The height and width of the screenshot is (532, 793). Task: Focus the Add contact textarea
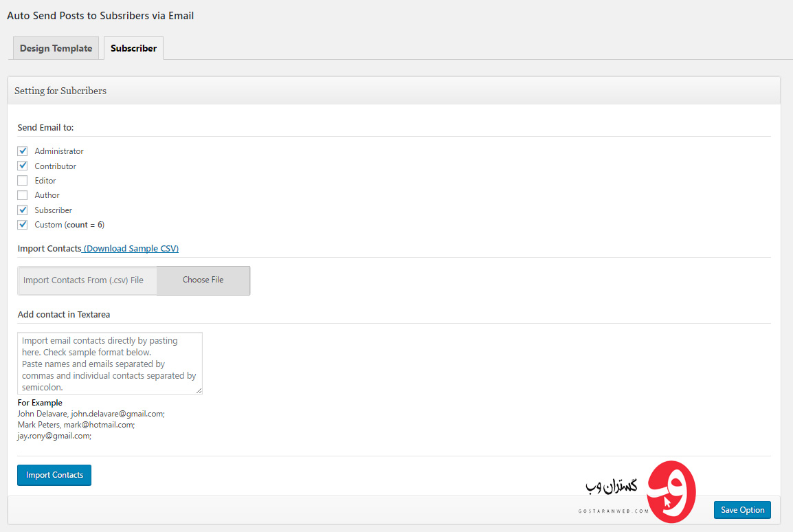point(109,363)
